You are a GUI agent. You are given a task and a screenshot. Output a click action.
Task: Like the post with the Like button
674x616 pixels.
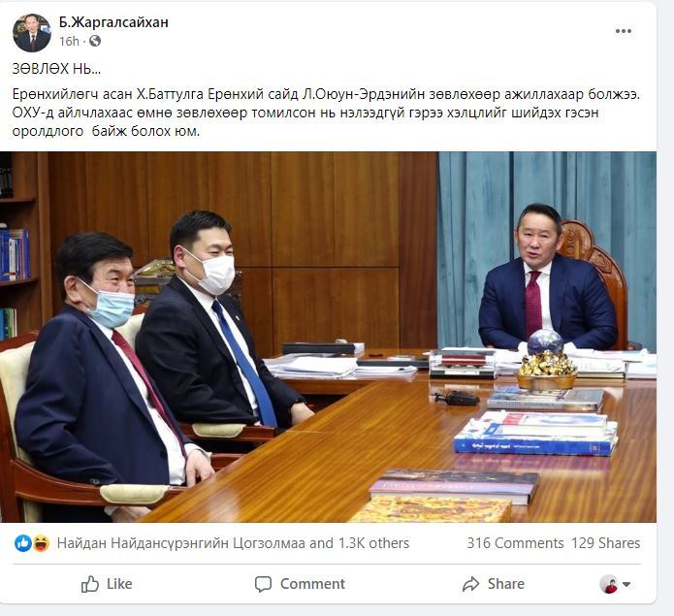pos(107,584)
